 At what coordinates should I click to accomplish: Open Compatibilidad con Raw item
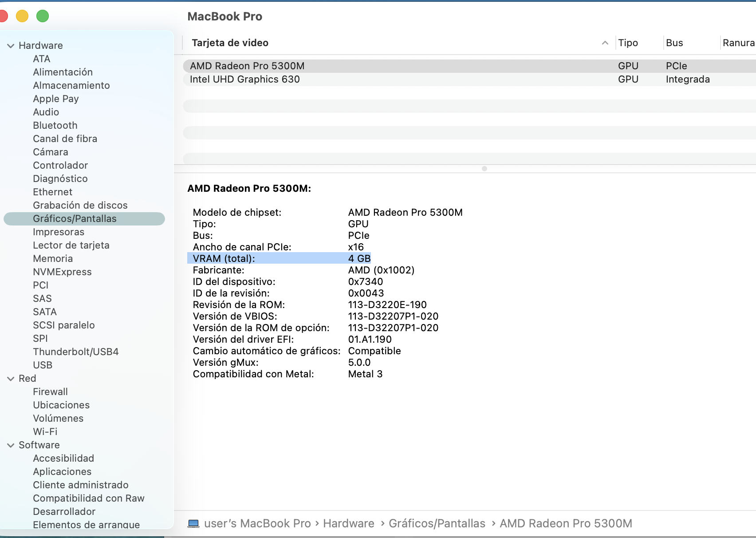pyautogui.click(x=89, y=498)
